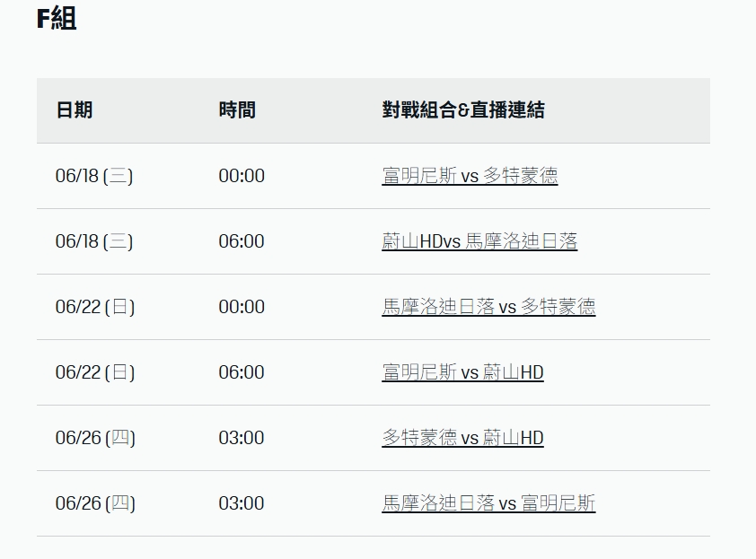Click the date of 富明尼斯 vs 蔚山HD match
756x559 pixels.
[x=95, y=372]
